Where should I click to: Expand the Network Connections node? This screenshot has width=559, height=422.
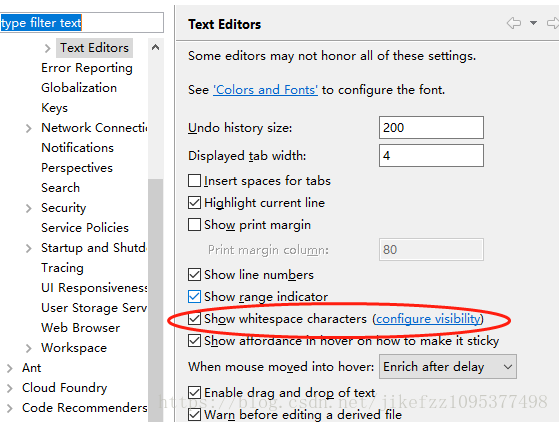click(x=29, y=128)
